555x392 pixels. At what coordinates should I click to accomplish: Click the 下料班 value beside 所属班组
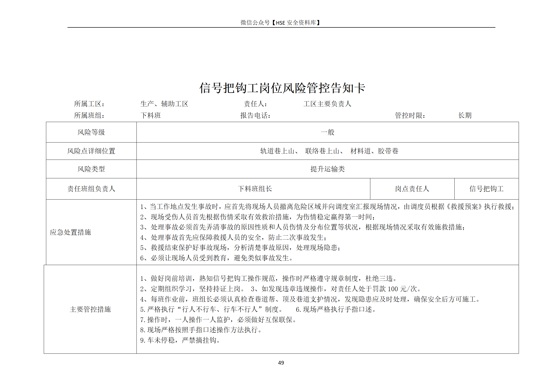point(151,115)
